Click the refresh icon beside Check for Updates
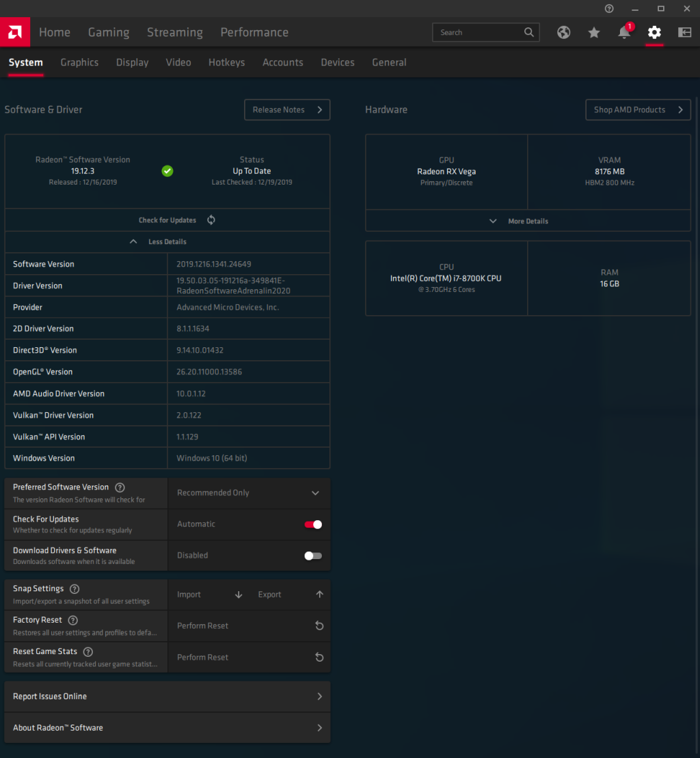The image size is (700, 758). tap(211, 220)
